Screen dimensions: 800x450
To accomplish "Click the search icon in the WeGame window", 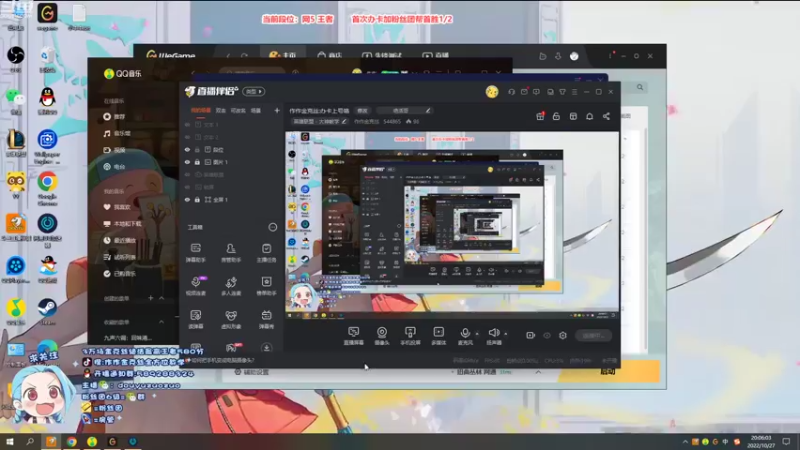I will pos(640,87).
